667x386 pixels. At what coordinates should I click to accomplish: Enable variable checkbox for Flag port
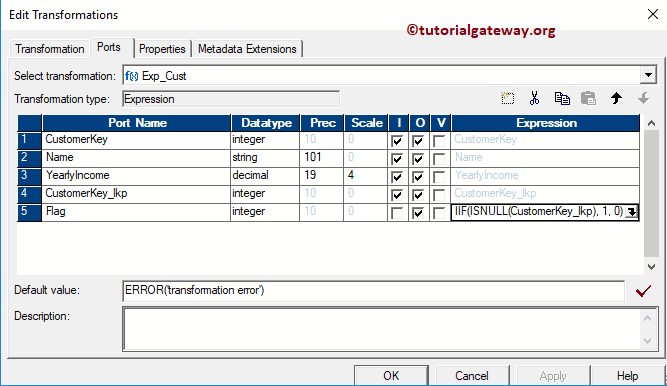click(439, 213)
